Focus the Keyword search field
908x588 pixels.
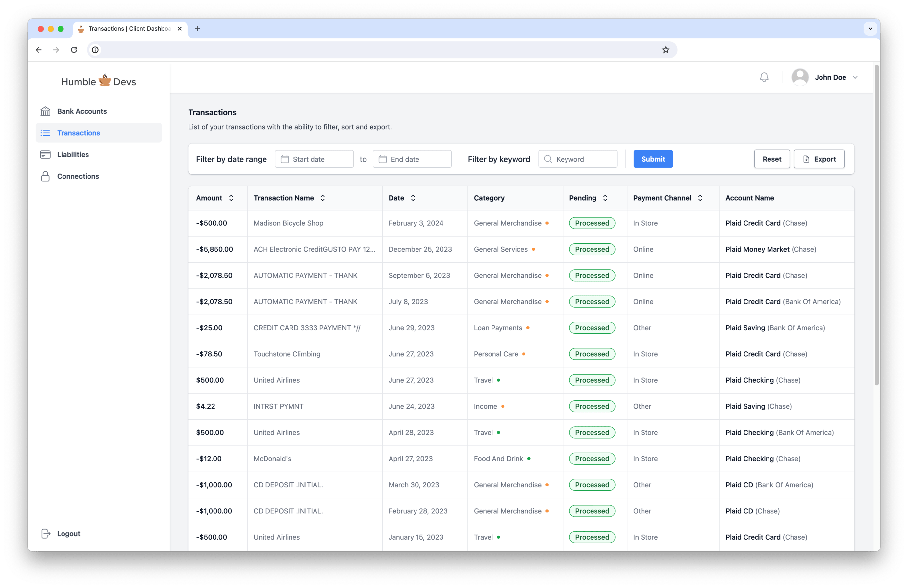578,159
